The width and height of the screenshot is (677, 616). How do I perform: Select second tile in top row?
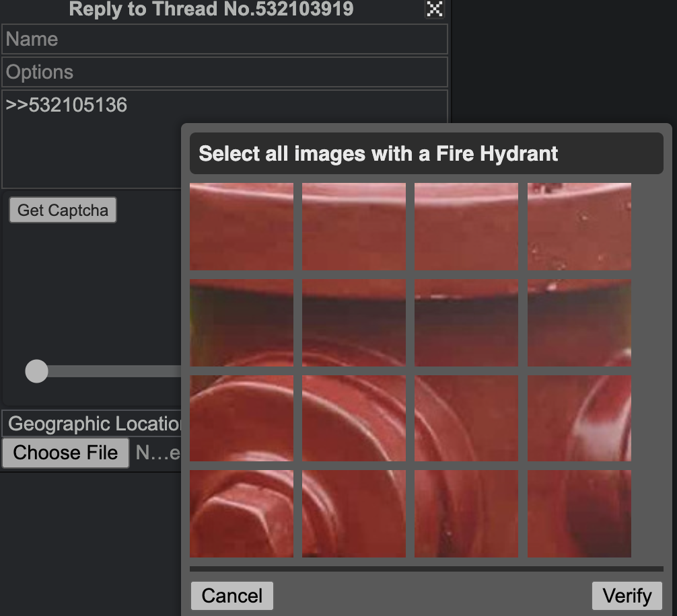353,227
